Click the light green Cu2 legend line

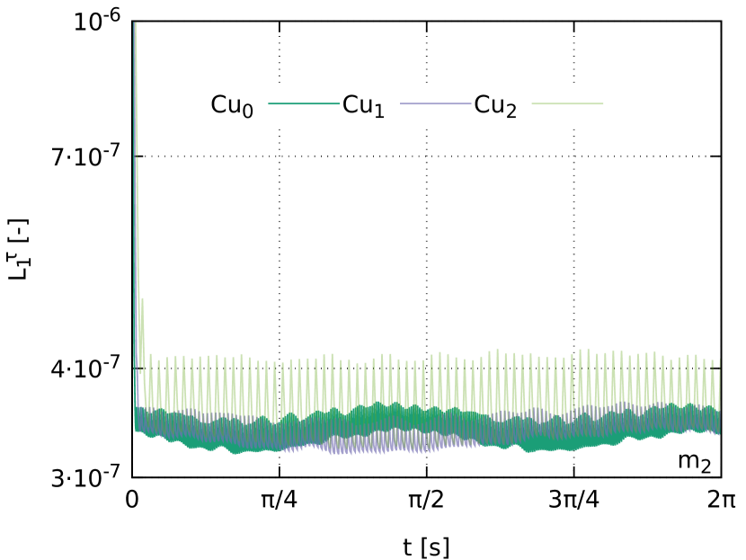tap(567, 103)
